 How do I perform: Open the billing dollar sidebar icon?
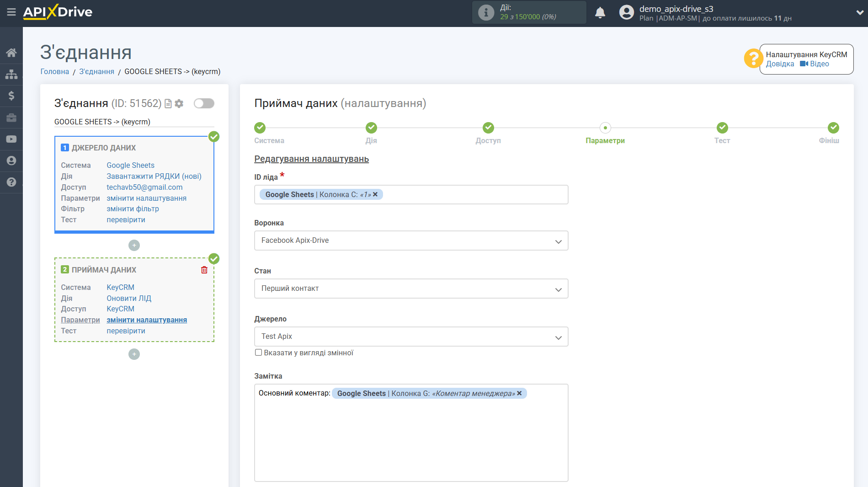tap(11, 96)
